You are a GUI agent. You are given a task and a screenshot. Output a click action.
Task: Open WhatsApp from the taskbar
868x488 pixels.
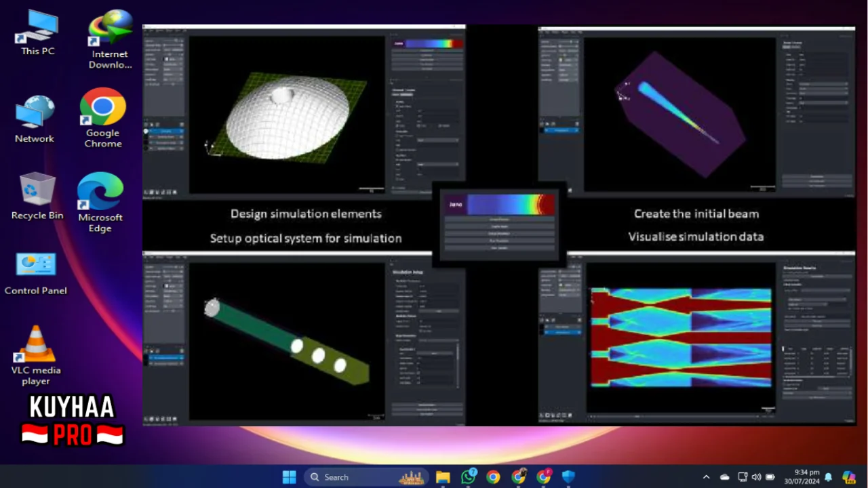pos(468,477)
